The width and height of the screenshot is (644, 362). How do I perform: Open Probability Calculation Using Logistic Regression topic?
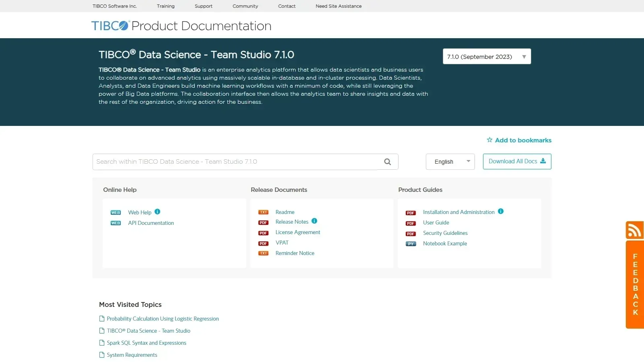[163, 319]
